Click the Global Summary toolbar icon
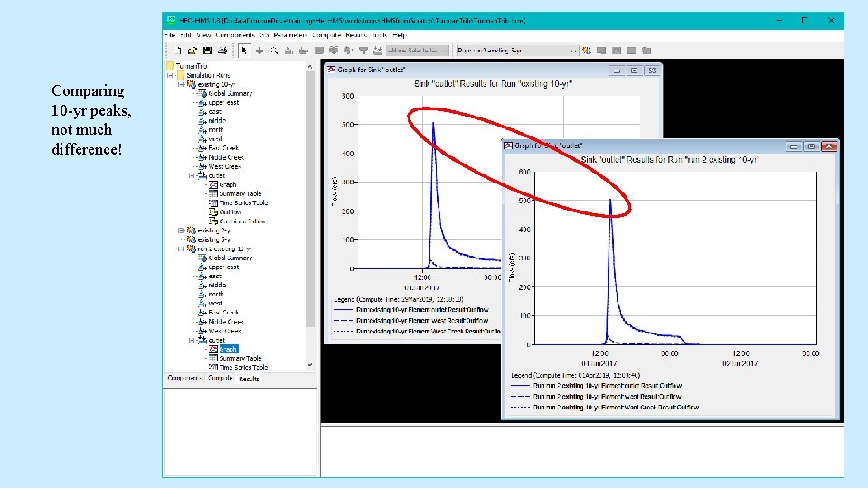The height and width of the screenshot is (488, 868). (601, 51)
